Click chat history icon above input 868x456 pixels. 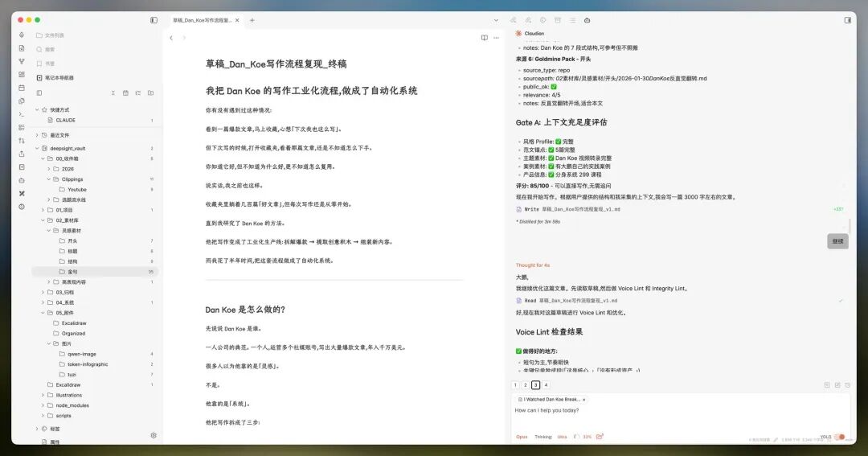[x=848, y=385]
